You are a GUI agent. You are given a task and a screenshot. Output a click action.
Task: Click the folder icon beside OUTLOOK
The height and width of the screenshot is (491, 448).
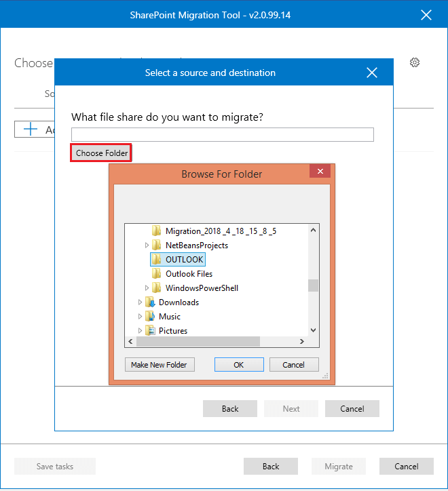[156, 259]
